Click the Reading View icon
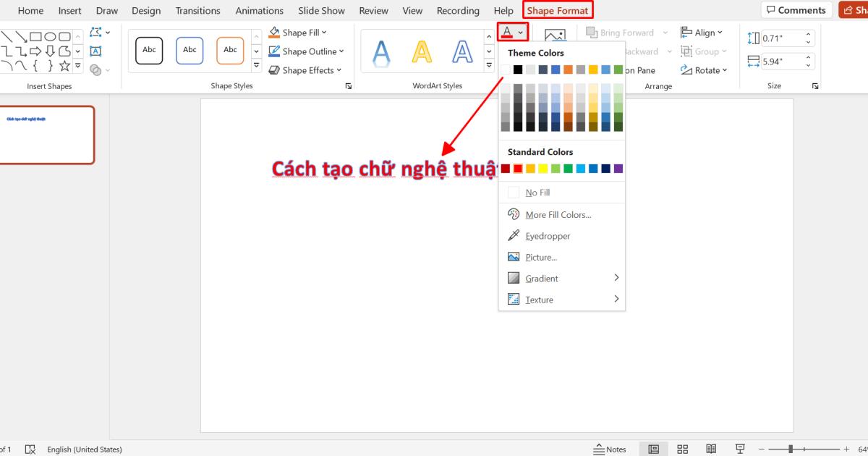 tap(711, 449)
